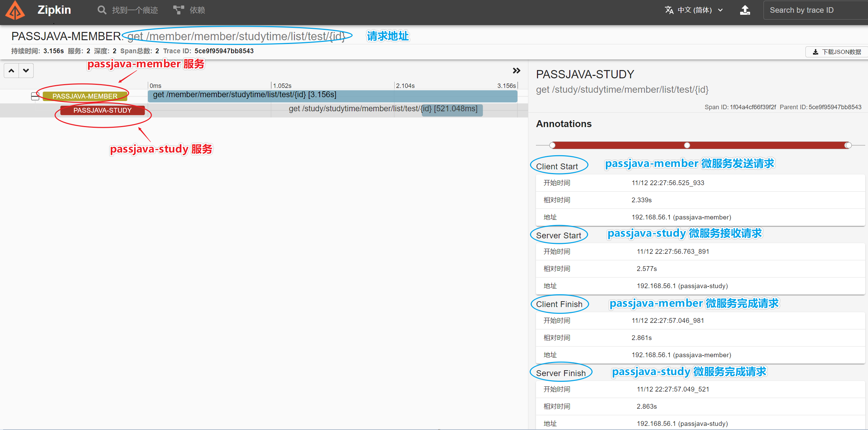This screenshot has height=430, width=868.
Task: Click the Zipkin title link
Action: pyautogui.click(x=54, y=10)
